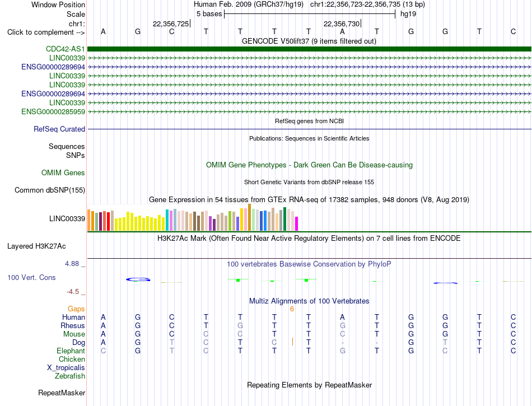Click the GENCODE V50lift37 track title

click(x=309, y=41)
